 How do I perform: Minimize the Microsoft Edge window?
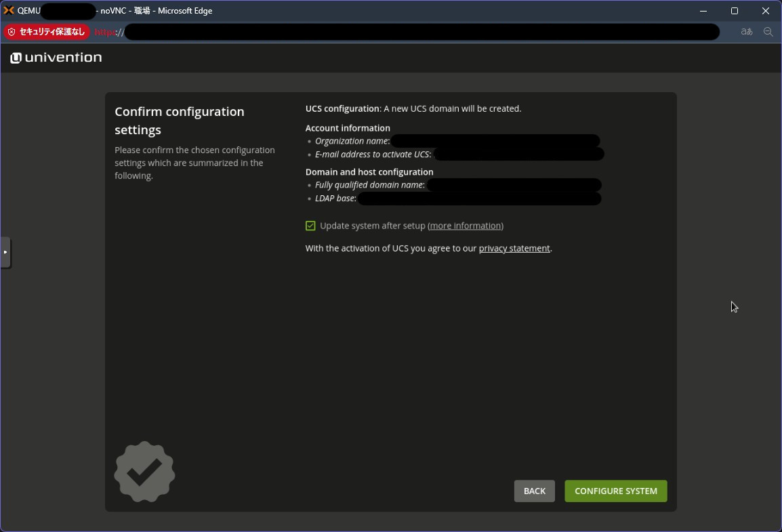pyautogui.click(x=703, y=10)
